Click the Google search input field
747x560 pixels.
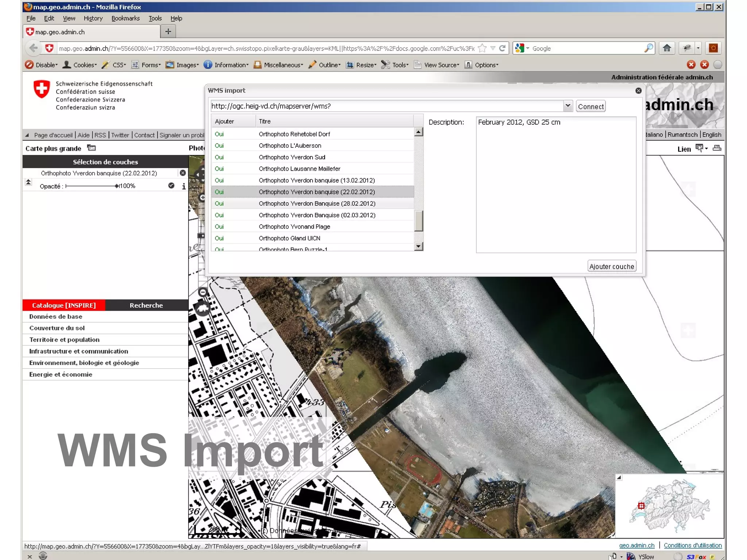tap(587, 48)
